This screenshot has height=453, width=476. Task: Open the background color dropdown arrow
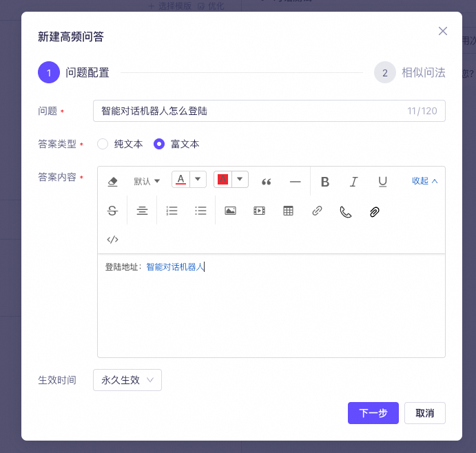coord(240,179)
